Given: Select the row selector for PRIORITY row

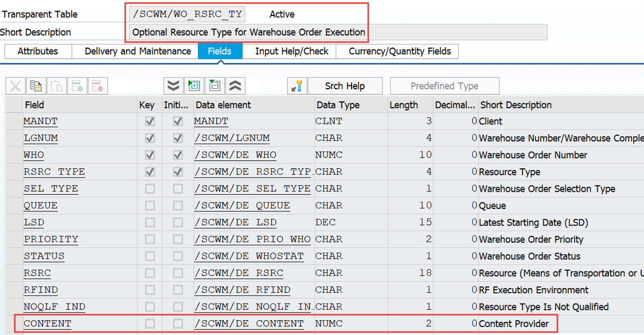Looking at the screenshot, I should tap(14, 239).
